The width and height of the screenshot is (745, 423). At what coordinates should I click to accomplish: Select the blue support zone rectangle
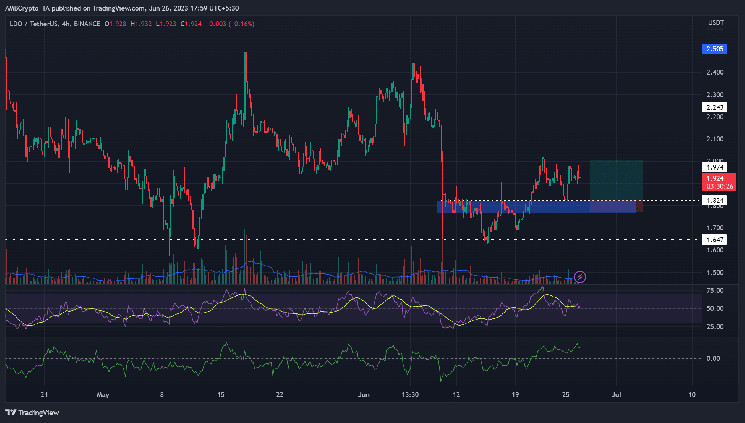coord(536,207)
